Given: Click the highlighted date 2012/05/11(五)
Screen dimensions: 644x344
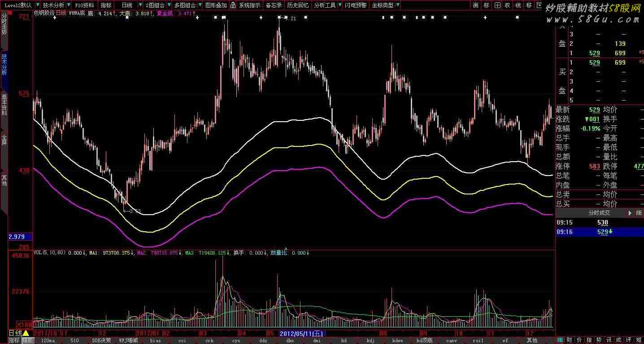Looking at the screenshot, I should [301, 334].
